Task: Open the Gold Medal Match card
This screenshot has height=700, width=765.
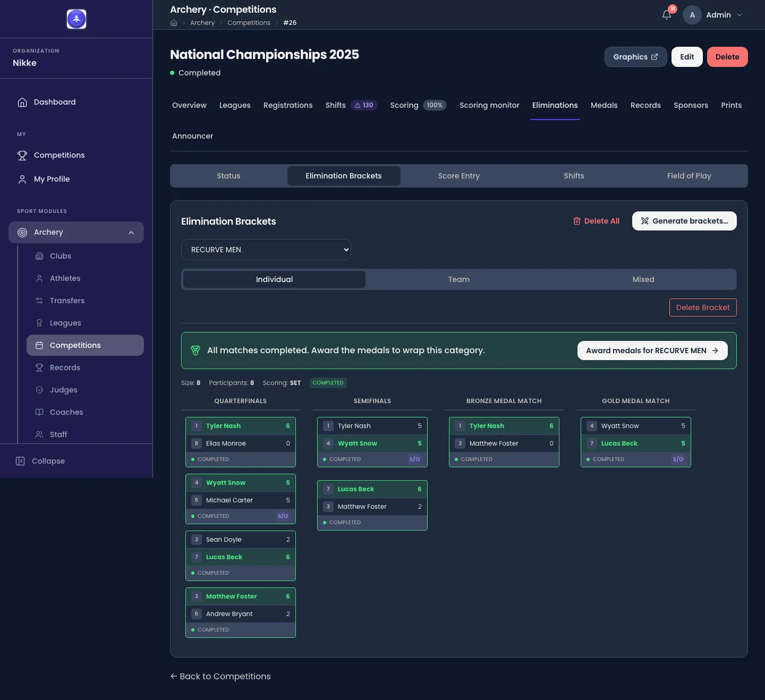Action: (x=636, y=442)
